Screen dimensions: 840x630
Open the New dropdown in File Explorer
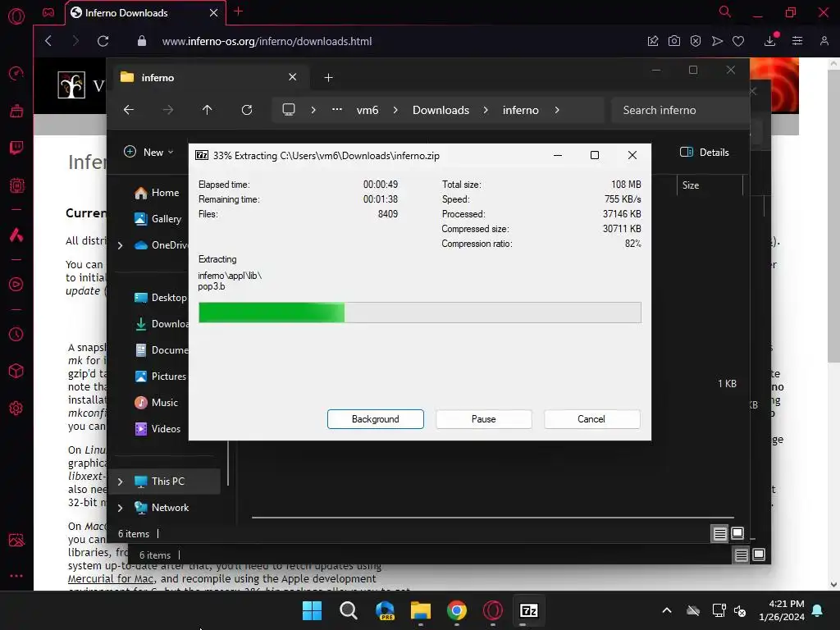(148, 152)
